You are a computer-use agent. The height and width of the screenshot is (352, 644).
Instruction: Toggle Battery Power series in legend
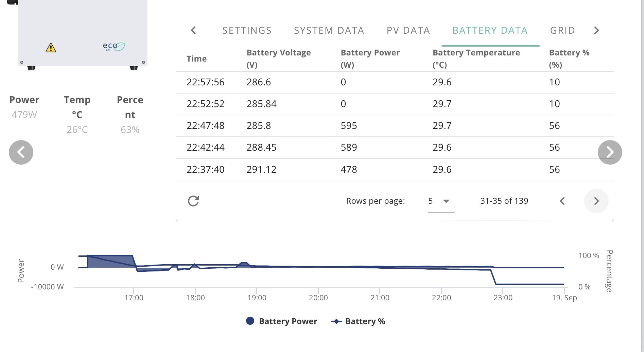click(x=281, y=321)
